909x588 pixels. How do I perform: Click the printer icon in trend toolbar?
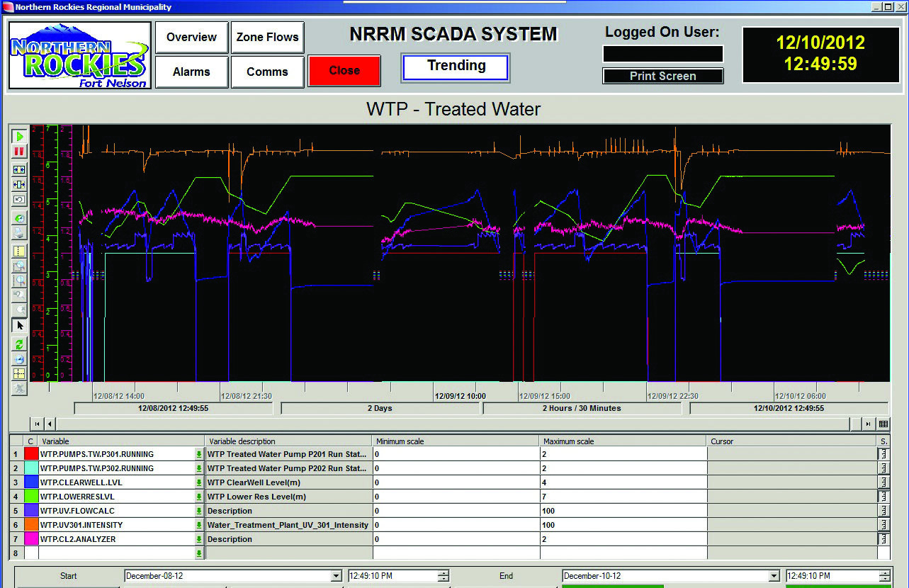pos(20,233)
